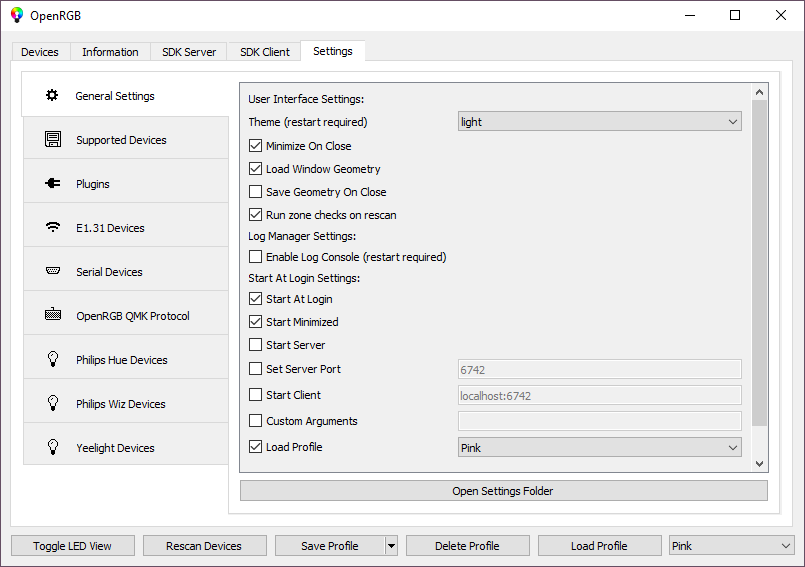Switch to the SDK Server tab
805x567 pixels.
pyautogui.click(x=189, y=52)
